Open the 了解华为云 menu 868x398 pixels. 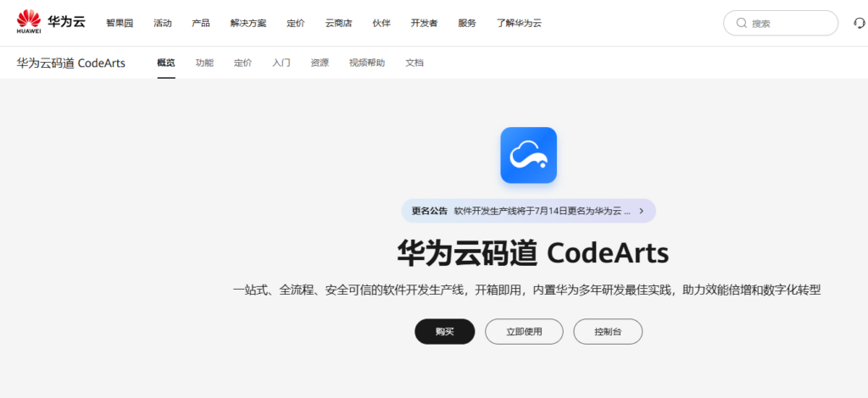(520, 23)
